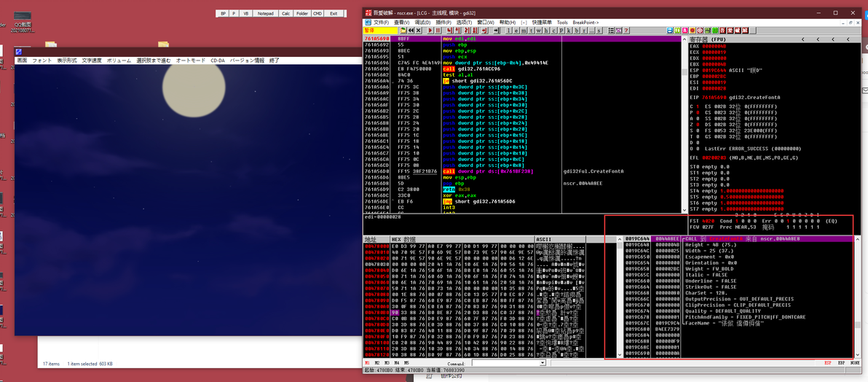Open the 查看(V) menu
This screenshot has width=868, height=382.
[x=401, y=22]
